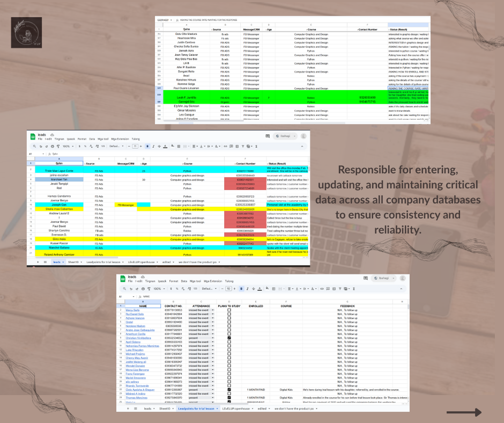The image size is (504, 423).
Task: Switch to LEvELUP:openhouse tab in bottom spreadsheet
Action: 236,409
